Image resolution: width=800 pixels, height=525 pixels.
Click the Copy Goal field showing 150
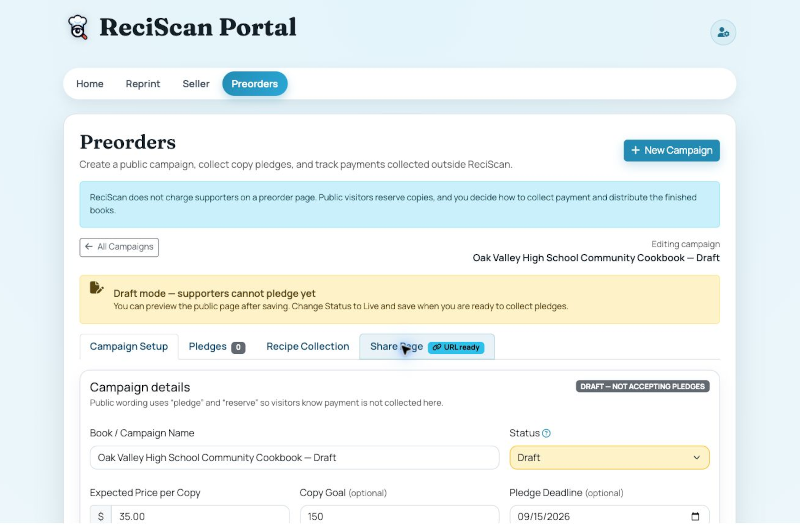[x=399, y=515]
